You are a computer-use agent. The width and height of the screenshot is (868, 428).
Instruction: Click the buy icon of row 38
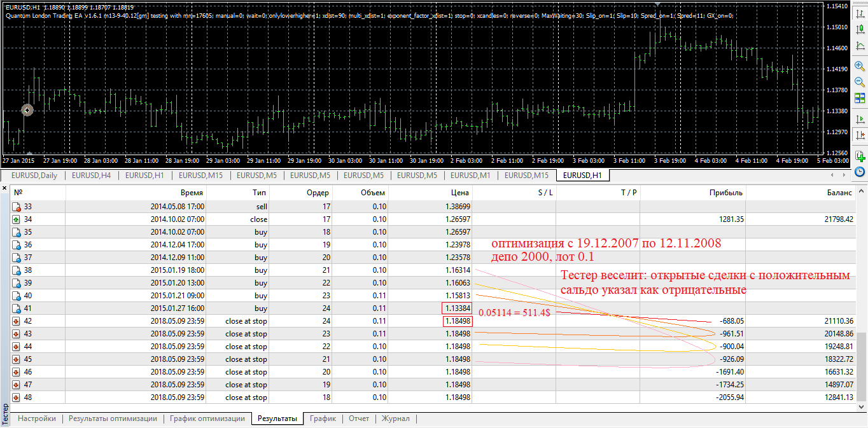click(17, 270)
